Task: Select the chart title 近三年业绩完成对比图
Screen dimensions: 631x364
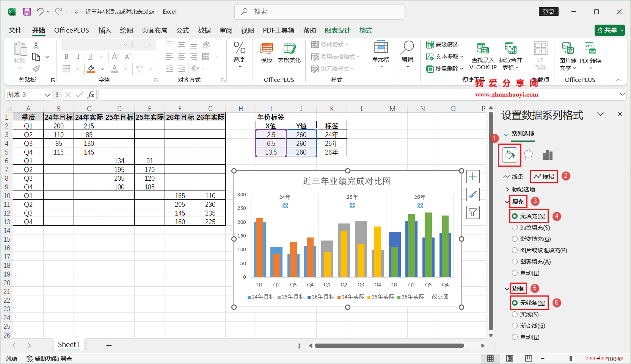Action: click(x=347, y=181)
